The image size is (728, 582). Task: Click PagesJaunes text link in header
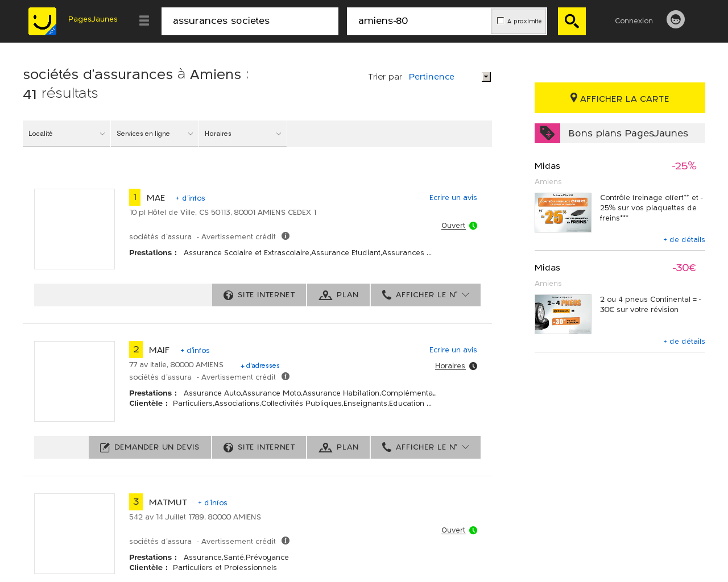tap(93, 19)
